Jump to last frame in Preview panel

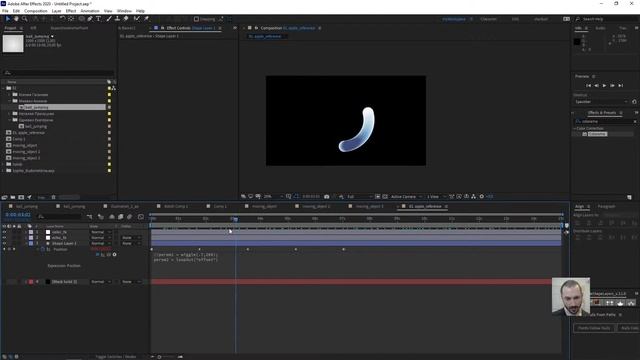pyautogui.click(x=621, y=85)
